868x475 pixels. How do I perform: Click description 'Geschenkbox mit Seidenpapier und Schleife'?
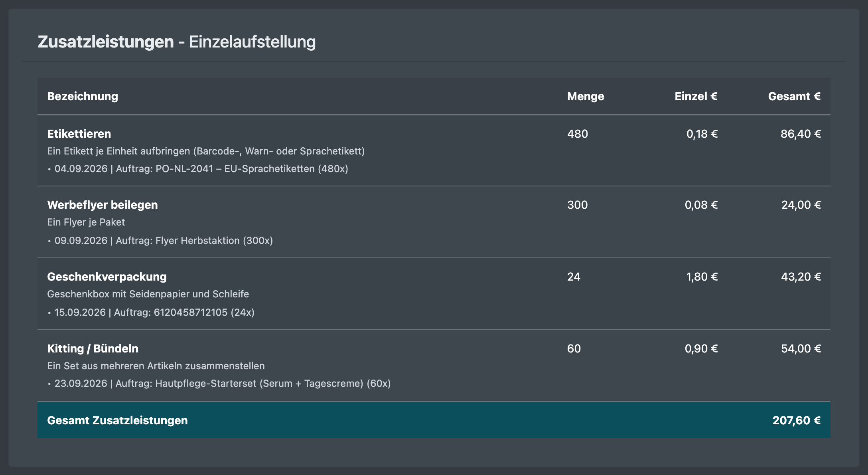pos(148,294)
